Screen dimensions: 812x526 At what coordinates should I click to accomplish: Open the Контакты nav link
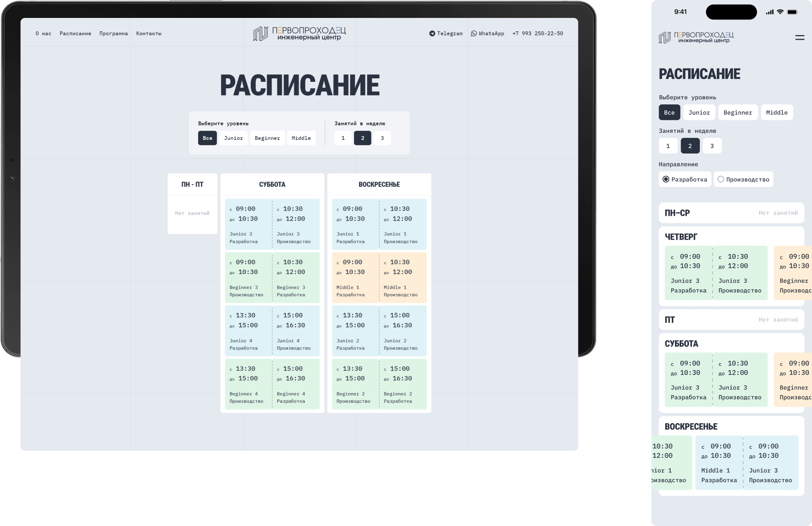pyautogui.click(x=148, y=34)
